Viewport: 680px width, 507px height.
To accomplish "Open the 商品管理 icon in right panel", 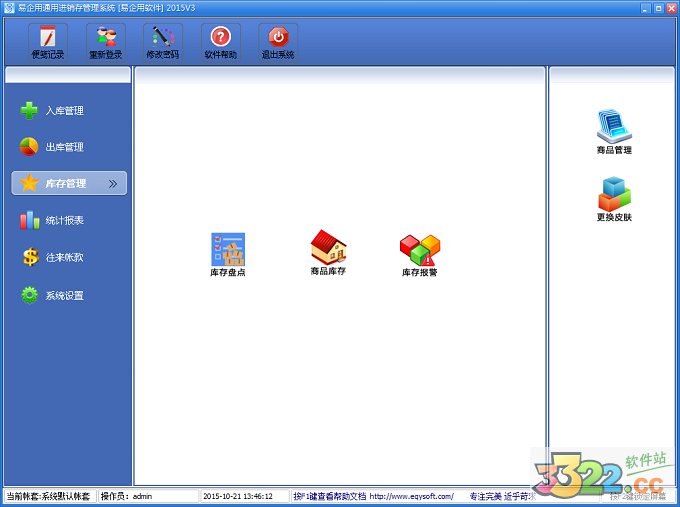I will 614,132.
